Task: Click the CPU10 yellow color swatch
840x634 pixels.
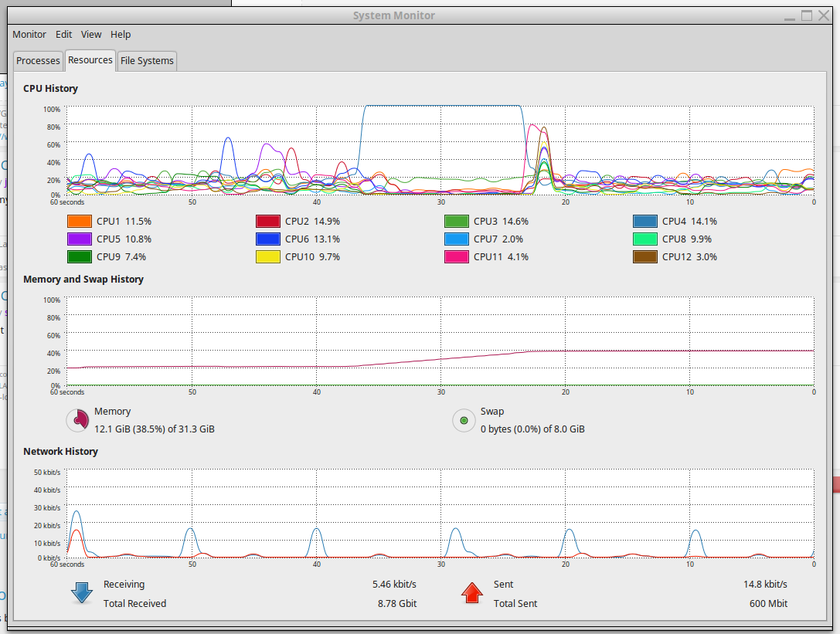Action: point(268,256)
